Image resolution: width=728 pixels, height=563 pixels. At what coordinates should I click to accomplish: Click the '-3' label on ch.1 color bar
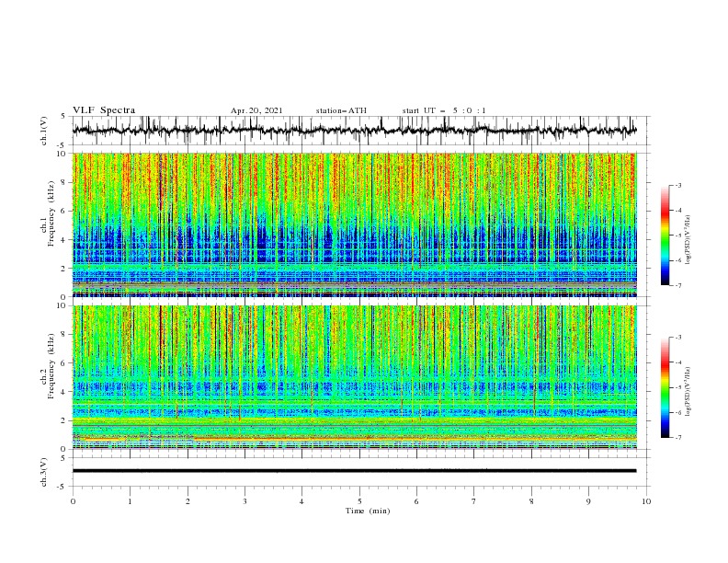pyautogui.click(x=677, y=185)
